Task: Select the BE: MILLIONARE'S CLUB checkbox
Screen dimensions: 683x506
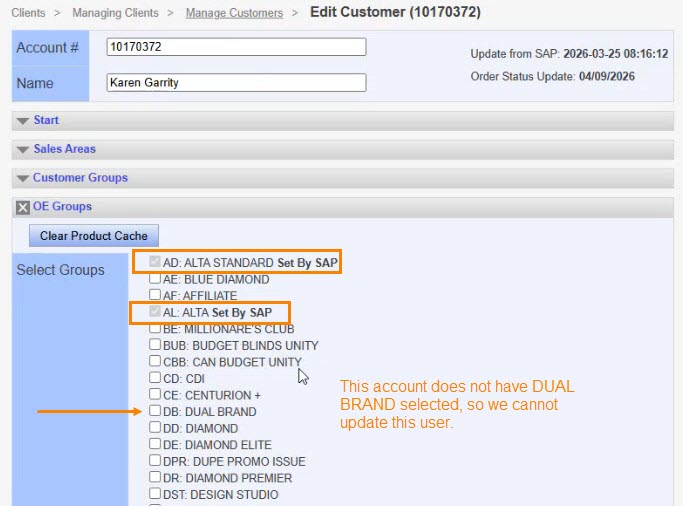Action: [x=155, y=329]
